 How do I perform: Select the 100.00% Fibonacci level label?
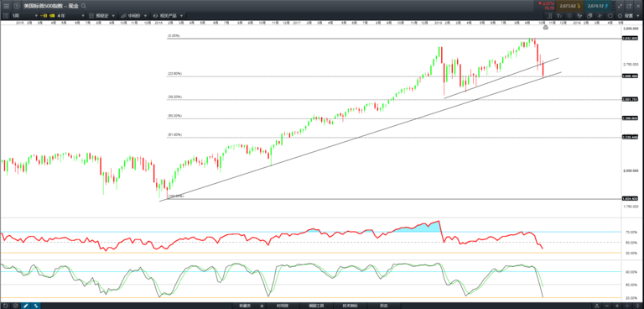pyautogui.click(x=176, y=196)
